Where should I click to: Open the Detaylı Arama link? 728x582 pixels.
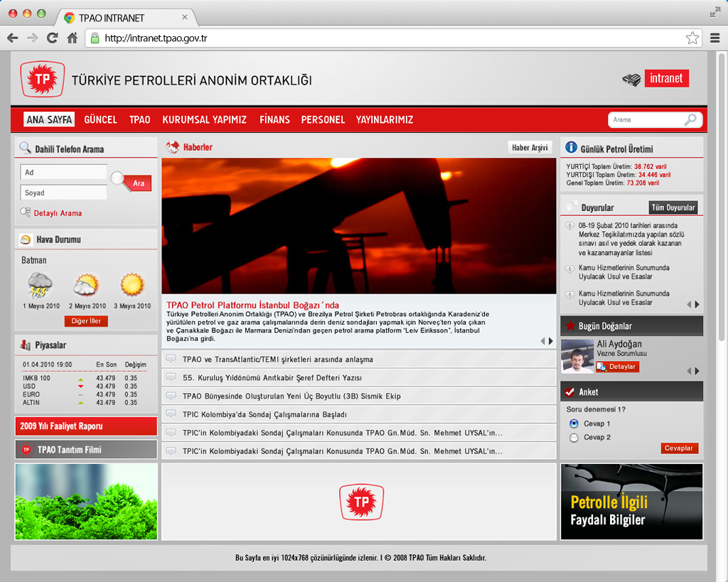pos(58,213)
